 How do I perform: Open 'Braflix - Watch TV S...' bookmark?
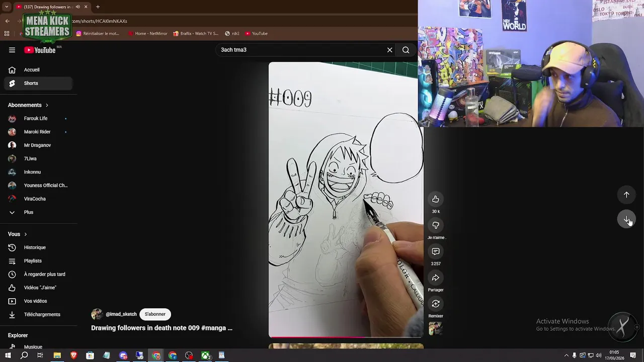click(x=196, y=34)
